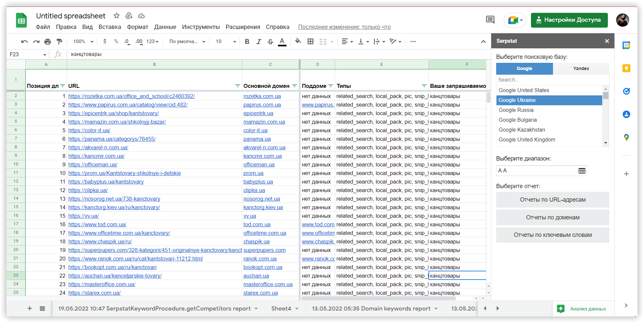This screenshot has height=323, width=644.
Task: Star the Untitled spreadsheet
Action: pyautogui.click(x=117, y=16)
